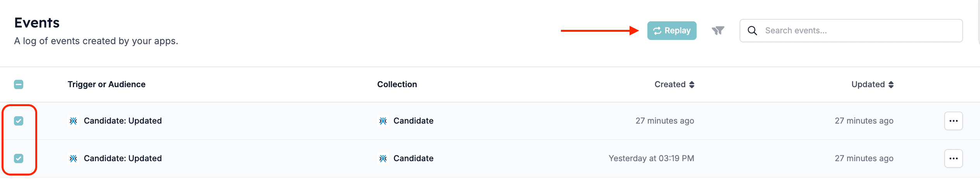The width and height of the screenshot is (980, 179).
Task: Click the second row Candidate collection icon
Action: (x=383, y=158)
